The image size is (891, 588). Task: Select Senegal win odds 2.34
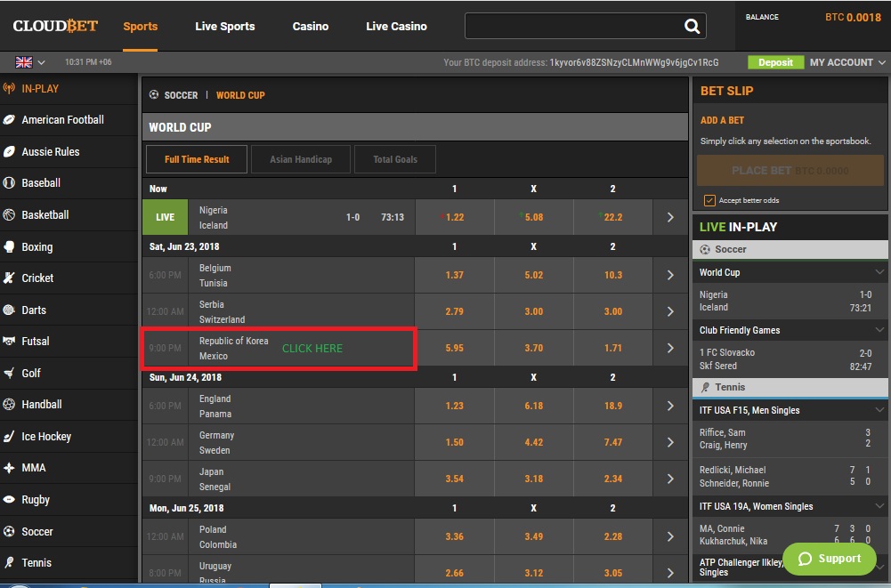click(x=612, y=479)
